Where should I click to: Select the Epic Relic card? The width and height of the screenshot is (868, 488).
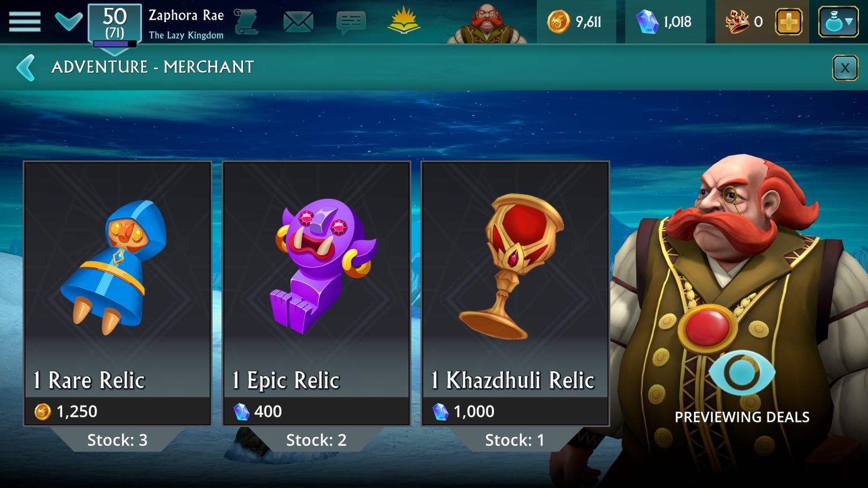[316, 294]
